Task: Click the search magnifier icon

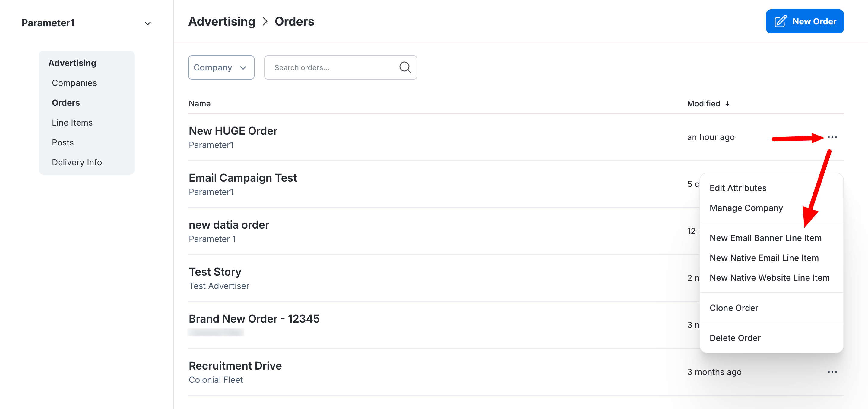Action: 405,68
